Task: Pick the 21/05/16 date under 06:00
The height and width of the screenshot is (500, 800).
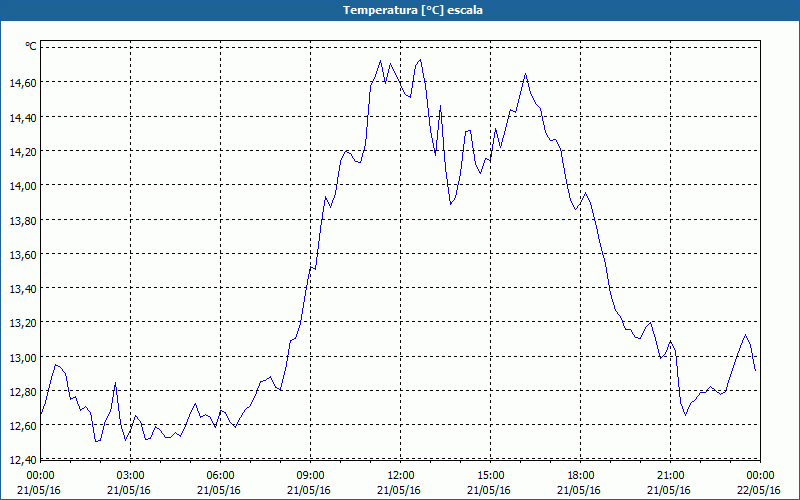Action: (219, 490)
